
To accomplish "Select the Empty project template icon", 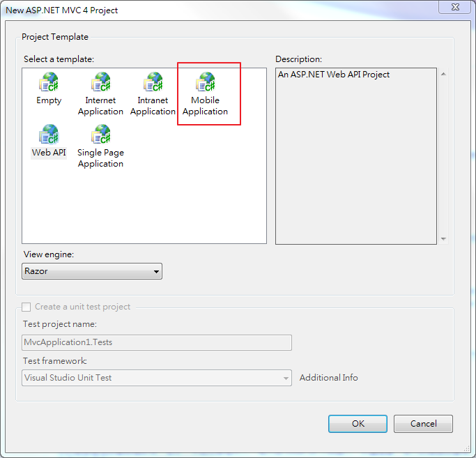I will pos(49,82).
